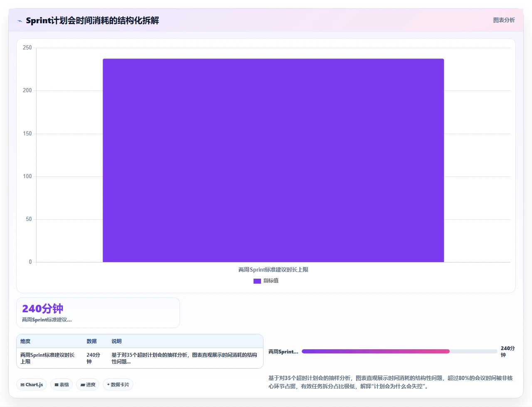This screenshot has width=532, height=407.
Task: Click the title Sprint计划会时间消耗的结构化拆解
Action: (x=92, y=20)
